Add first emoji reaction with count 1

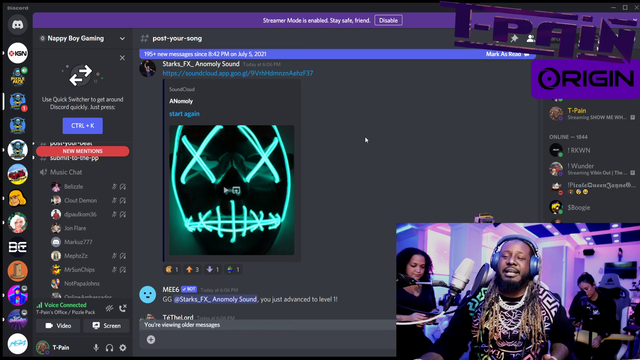coord(172,269)
